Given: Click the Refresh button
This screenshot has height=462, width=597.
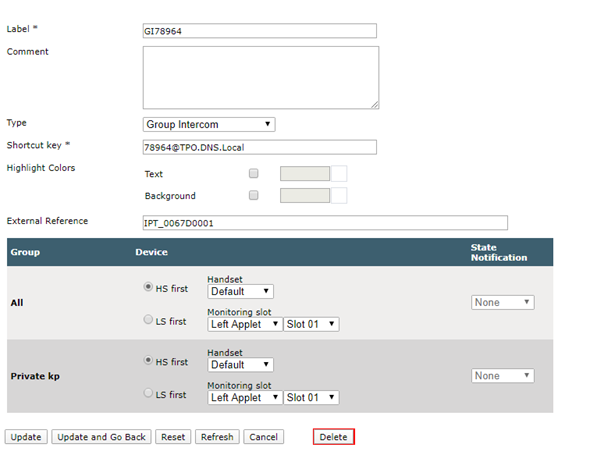Looking at the screenshot, I should pos(217,437).
